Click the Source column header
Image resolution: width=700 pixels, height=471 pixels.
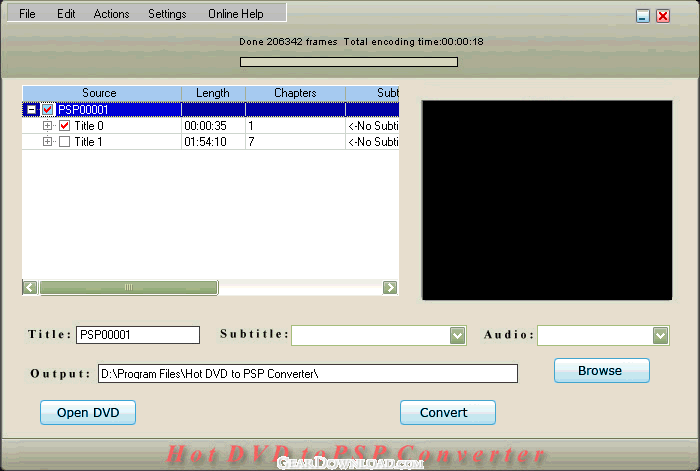(x=102, y=93)
